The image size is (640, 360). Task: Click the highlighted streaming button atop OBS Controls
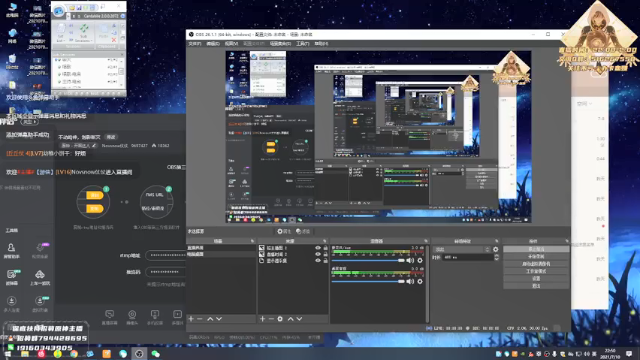tap(536, 249)
